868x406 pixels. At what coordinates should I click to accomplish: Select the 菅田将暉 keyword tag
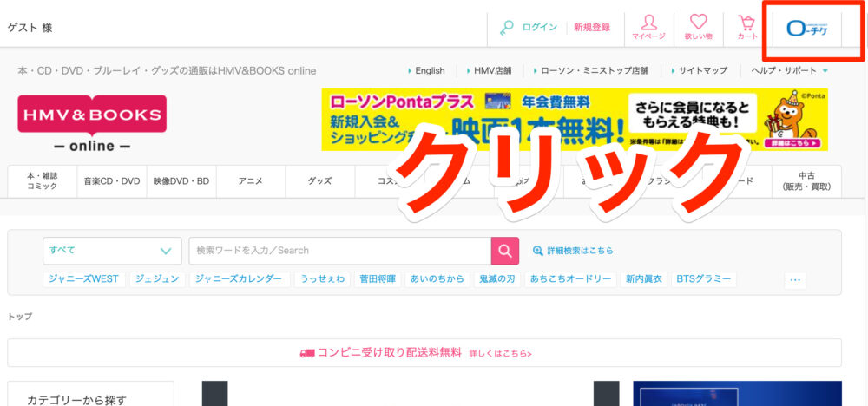pyautogui.click(x=377, y=279)
